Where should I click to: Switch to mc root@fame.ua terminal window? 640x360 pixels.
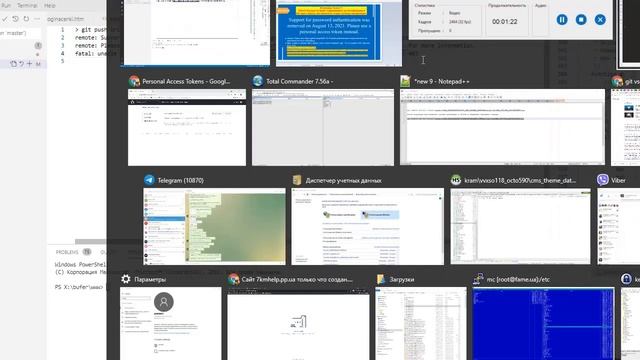543,323
